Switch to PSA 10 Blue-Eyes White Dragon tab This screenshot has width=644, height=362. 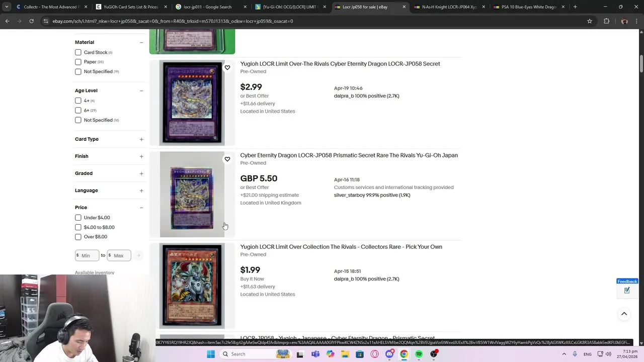point(529,7)
